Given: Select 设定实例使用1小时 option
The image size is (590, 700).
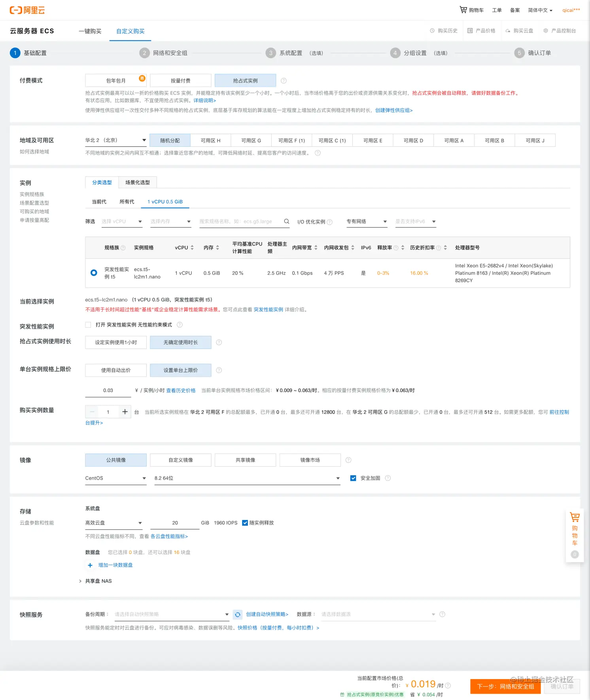Looking at the screenshot, I should 116,342.
